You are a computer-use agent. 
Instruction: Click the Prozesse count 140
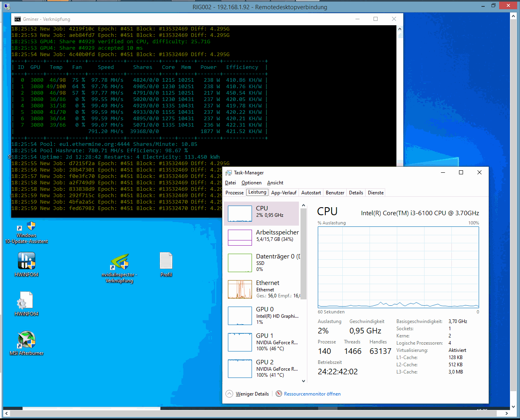coord(324,351)
